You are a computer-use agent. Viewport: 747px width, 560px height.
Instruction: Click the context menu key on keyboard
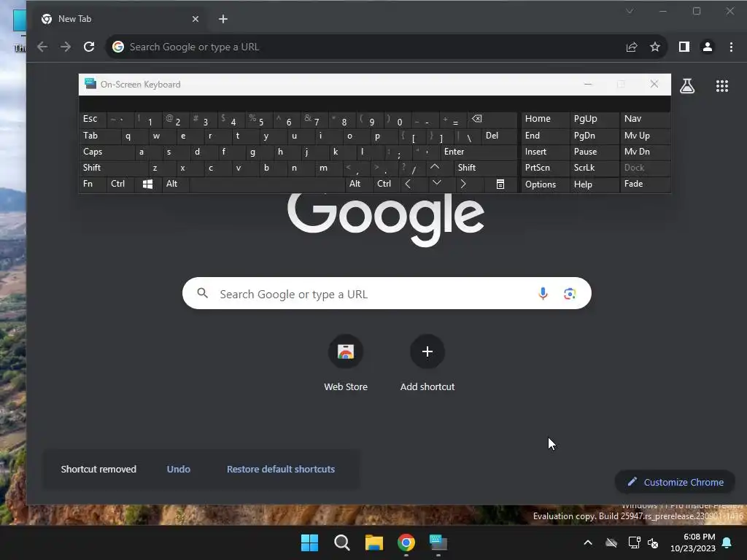pos(500,184)
